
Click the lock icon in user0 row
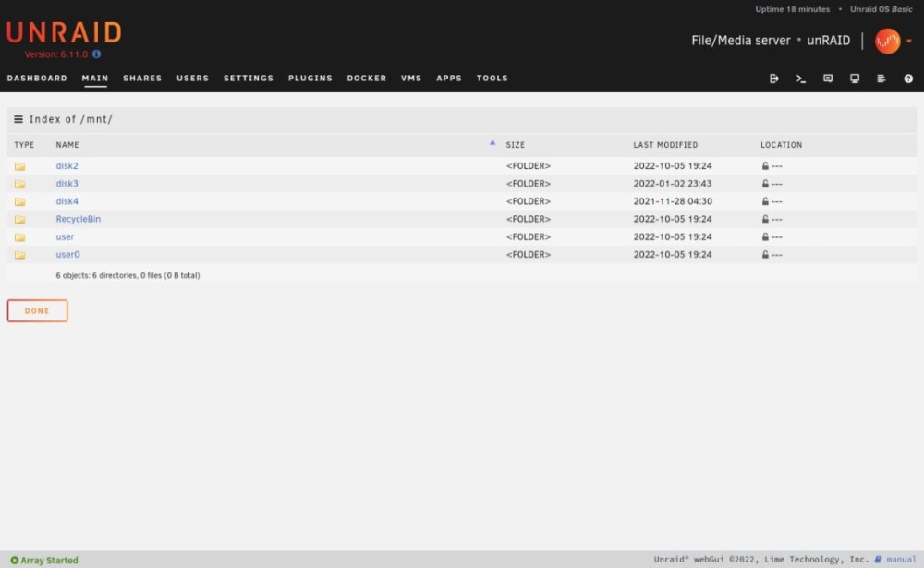[765, 255]
